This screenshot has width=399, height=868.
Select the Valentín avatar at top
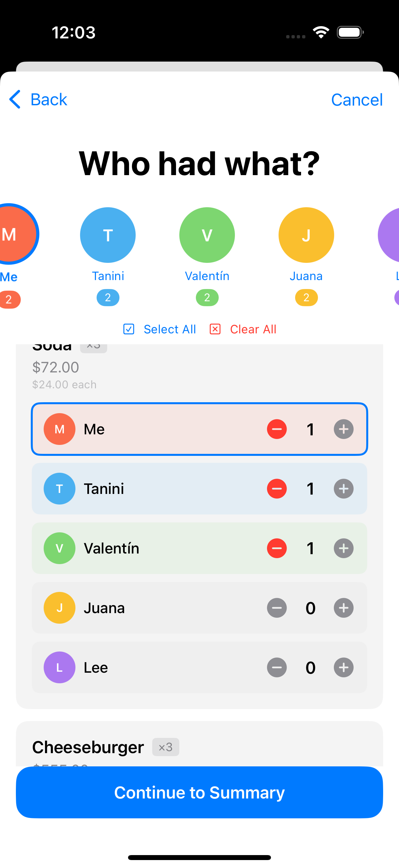pos(207,235)
